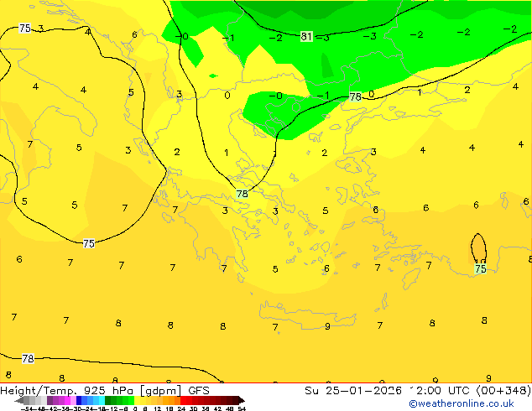Click the orange legend swatch near 18

(172, 400)
